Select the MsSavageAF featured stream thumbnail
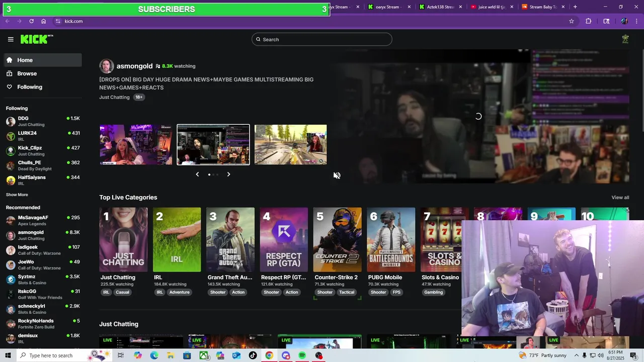The height and width of the screenshot is (362, 644). click(x=136, y=145)
